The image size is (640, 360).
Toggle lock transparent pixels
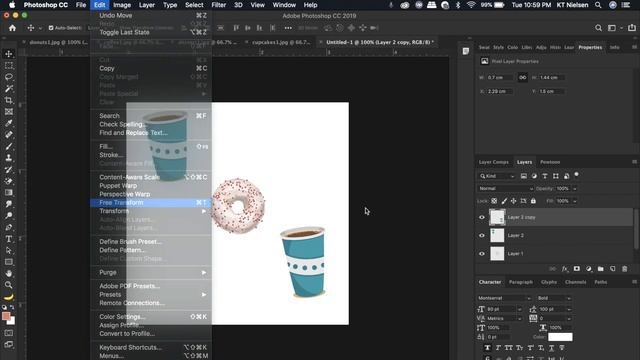494,201
